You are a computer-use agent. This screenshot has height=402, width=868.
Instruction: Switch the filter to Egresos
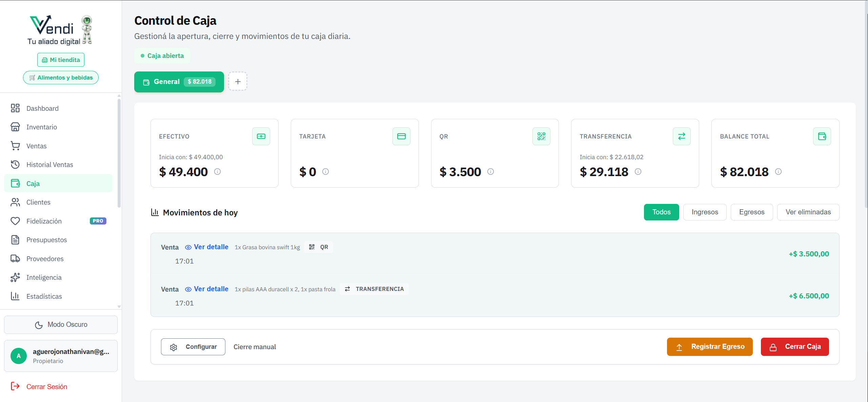(x=751, y=212)
